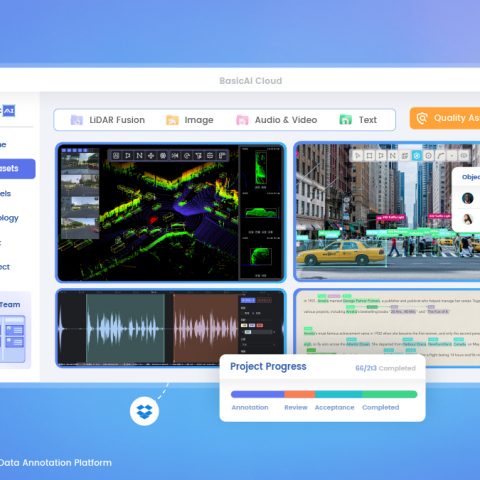Pick the polygon tool in the image toolbar

point(381,156)
